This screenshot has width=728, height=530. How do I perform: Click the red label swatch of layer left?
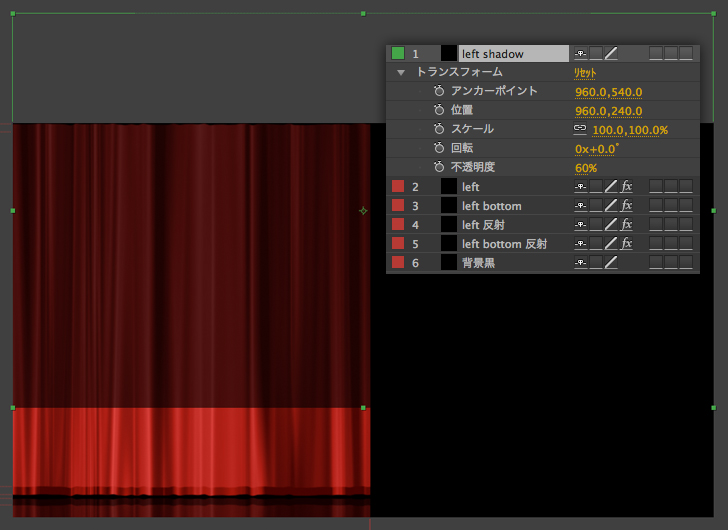[398, 187]
